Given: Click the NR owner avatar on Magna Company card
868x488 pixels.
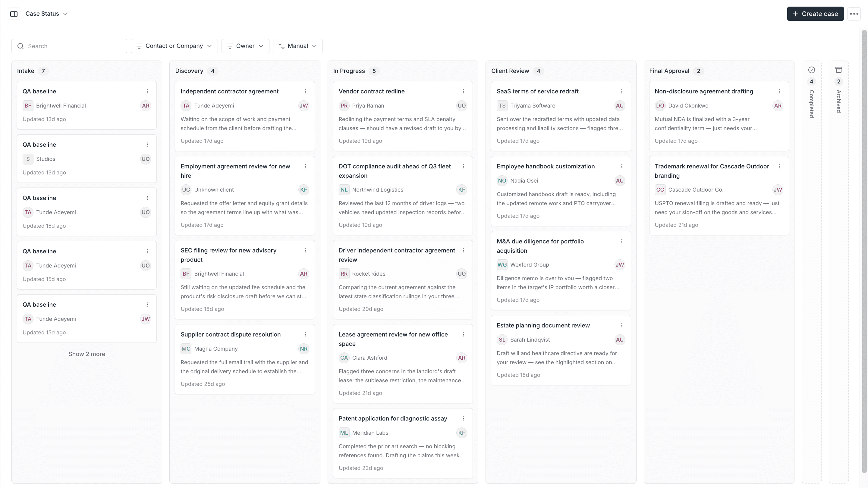Looking at the screenshot, I should 303,349.
